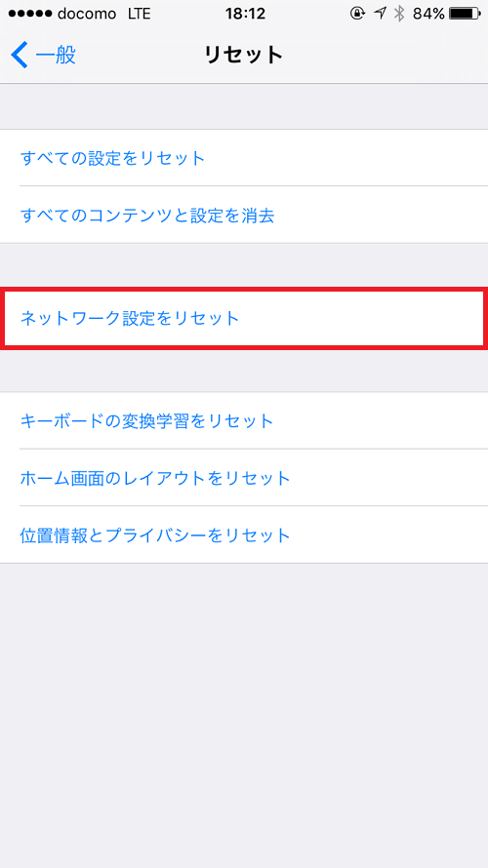Choose すべてのコンテンツと設定を消去
This screenshot has width=488, height=868.
[x=244, y=215]
